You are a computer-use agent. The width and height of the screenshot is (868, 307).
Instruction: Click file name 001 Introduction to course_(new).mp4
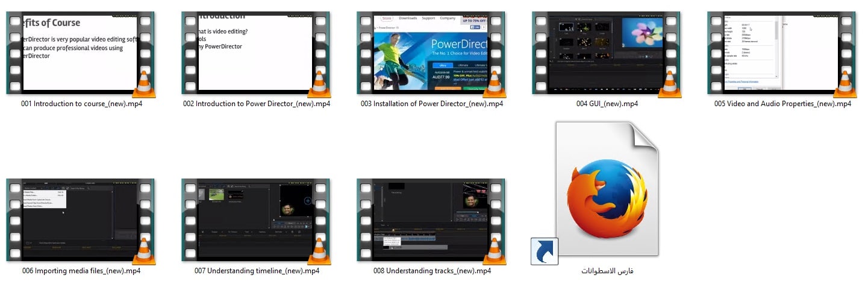point(81,104)
